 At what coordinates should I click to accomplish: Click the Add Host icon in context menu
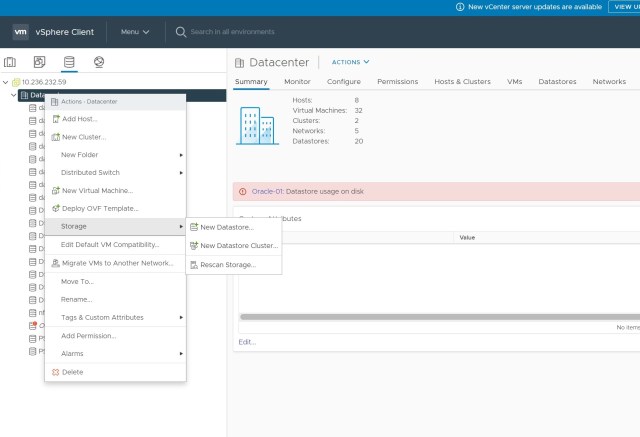pos(55,119)
